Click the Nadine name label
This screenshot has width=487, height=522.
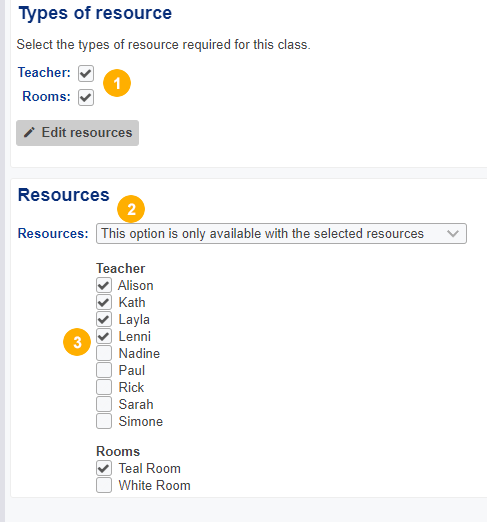[139, 353]
